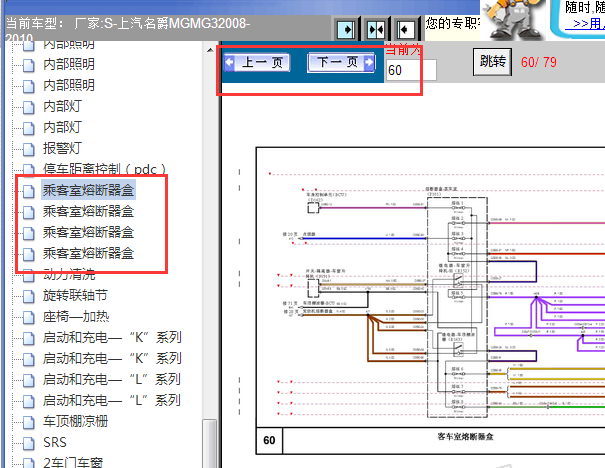
Task: Click document icon beside 旋转联轴节
Action: [x=29, y=296]
